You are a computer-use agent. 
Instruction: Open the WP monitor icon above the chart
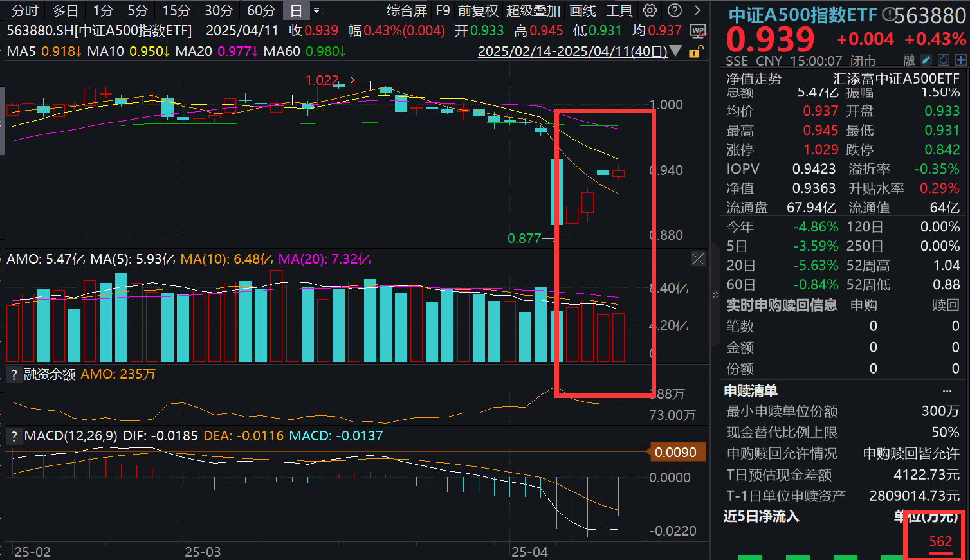tap(697, 30)
